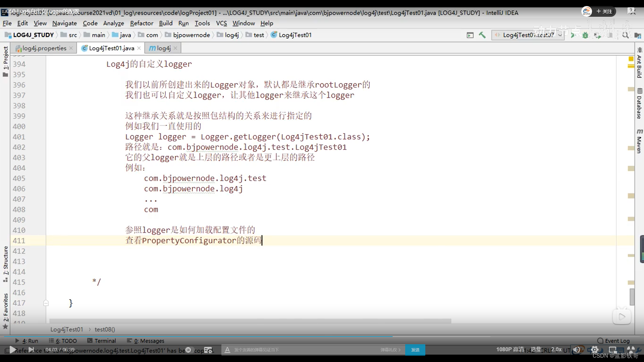Open the Run tool window tab
The height and width of the screenshot is (362, 644).
coord(27,341)
